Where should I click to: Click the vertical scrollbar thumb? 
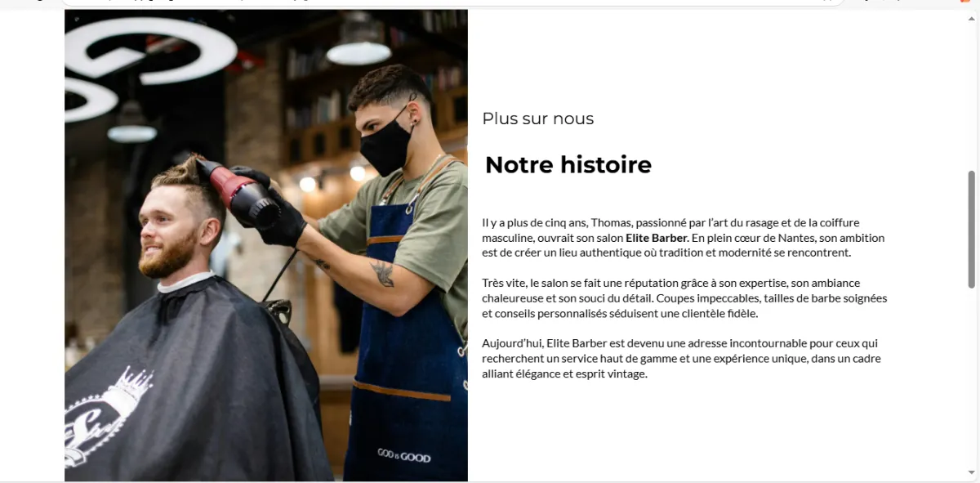[x=971, y=230]
